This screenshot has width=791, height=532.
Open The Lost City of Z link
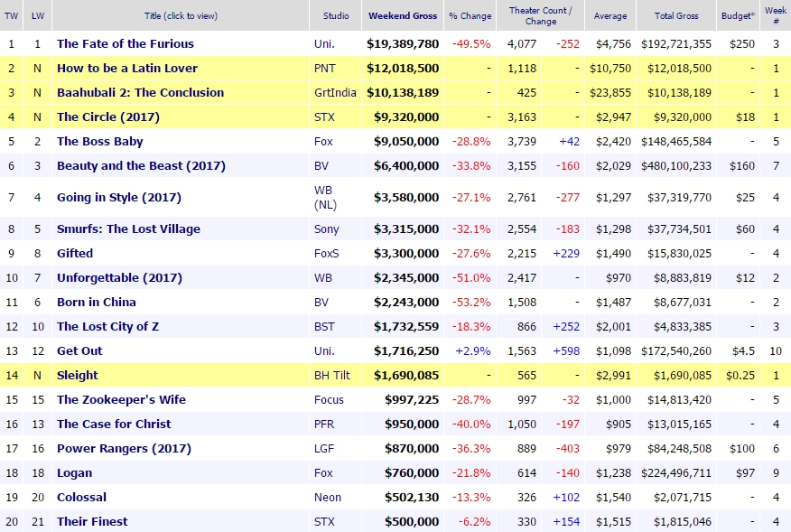(108, 327)
